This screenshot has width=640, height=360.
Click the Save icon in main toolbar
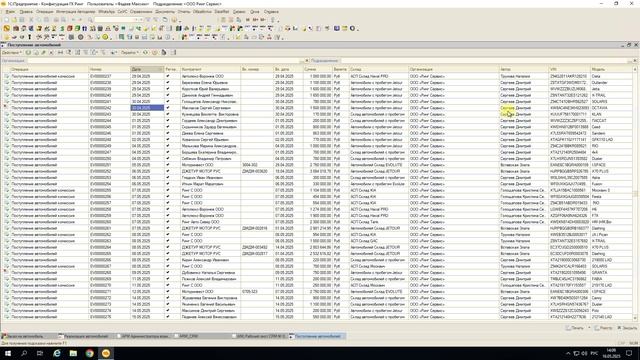click(x=22, y=20)
